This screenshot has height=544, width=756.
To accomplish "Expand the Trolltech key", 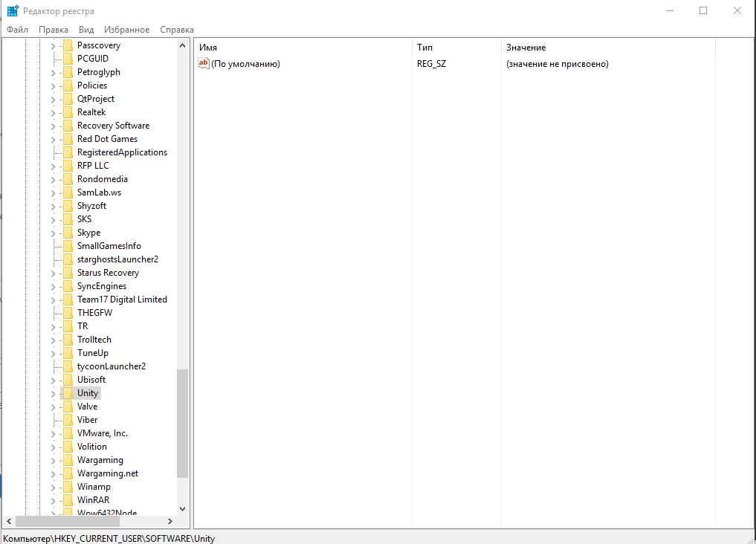I will [x=53, y=340].
